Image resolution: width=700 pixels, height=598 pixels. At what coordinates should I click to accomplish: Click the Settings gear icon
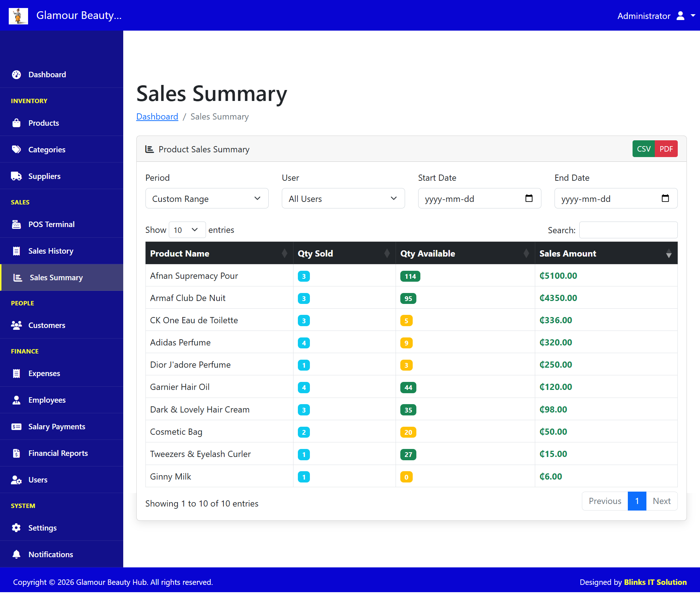point(16,528)
